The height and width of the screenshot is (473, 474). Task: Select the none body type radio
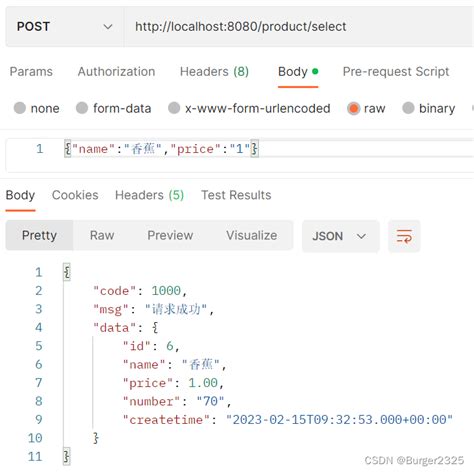point(20,108)
